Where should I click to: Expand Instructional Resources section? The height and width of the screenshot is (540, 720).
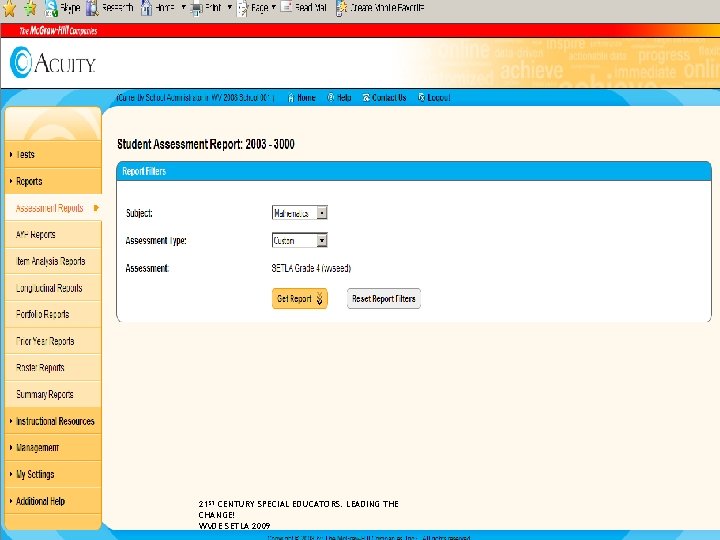53,421
